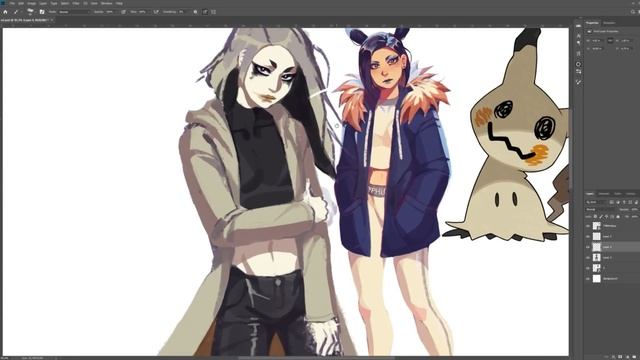Open the Edit menu
The height and width of the screenshot is (360, 640).
[x=21, y=3]
